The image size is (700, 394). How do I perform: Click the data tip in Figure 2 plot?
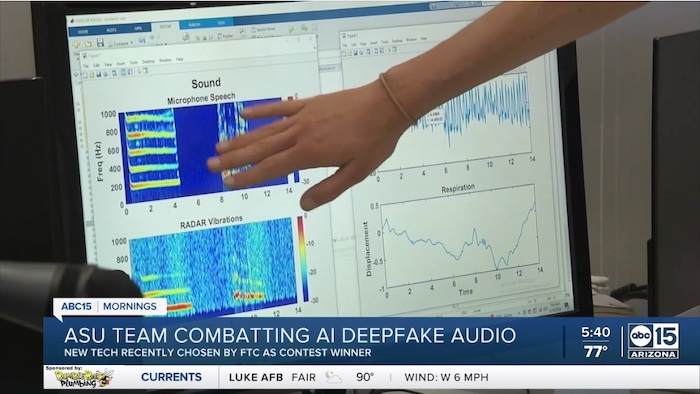(x=434, y=117)
